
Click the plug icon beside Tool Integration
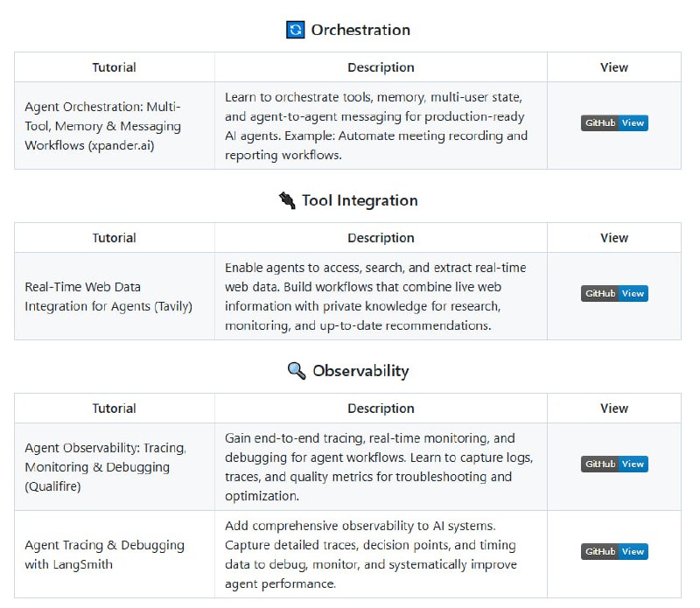coord(287,200)
